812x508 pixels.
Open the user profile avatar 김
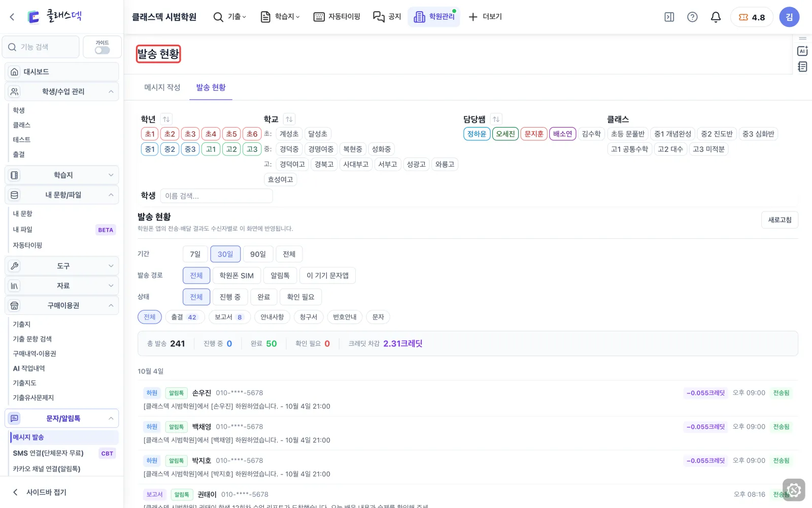point(789,17)
